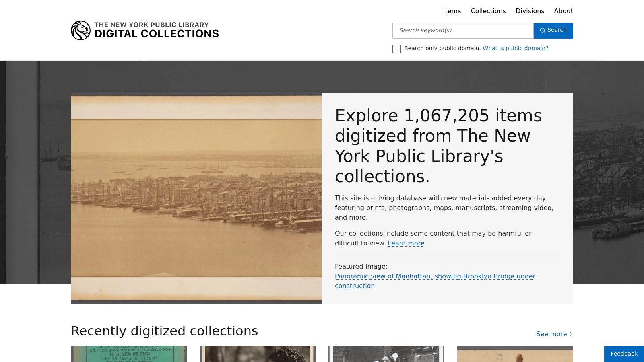Open the Items menu

pyautogui.click(x=452, y=11)
